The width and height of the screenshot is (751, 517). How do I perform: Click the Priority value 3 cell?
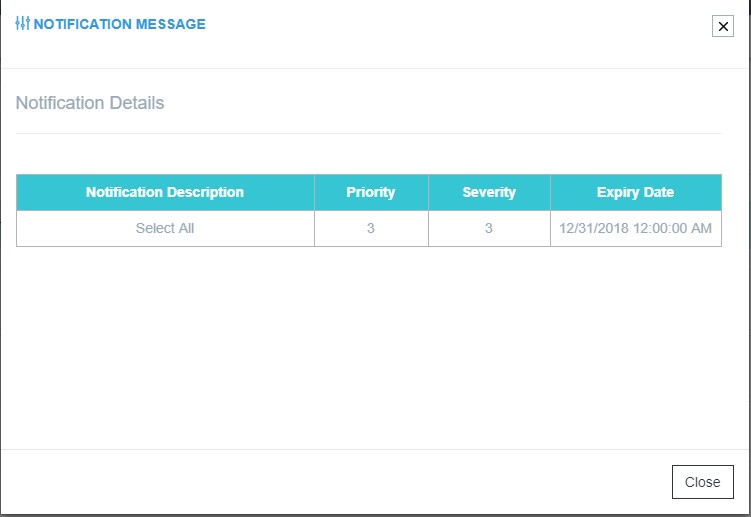pyautogui.click(x=371, y=228)
